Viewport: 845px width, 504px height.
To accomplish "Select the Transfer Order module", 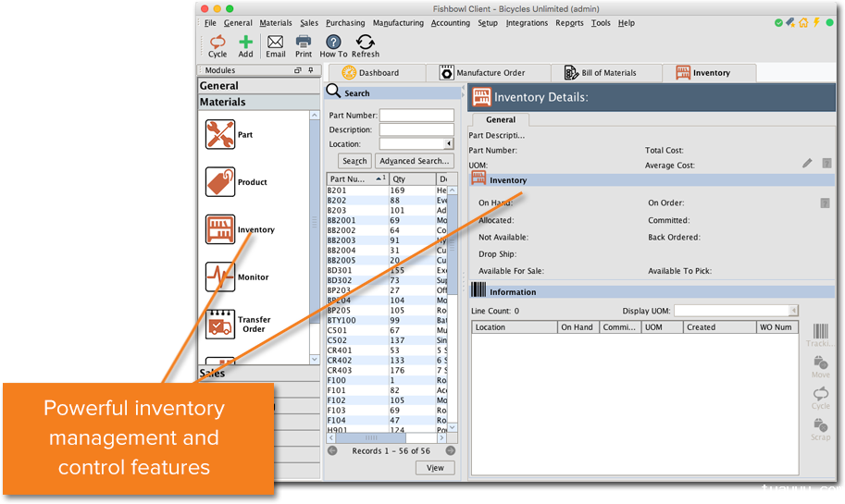I will click(x=220, y=324).
